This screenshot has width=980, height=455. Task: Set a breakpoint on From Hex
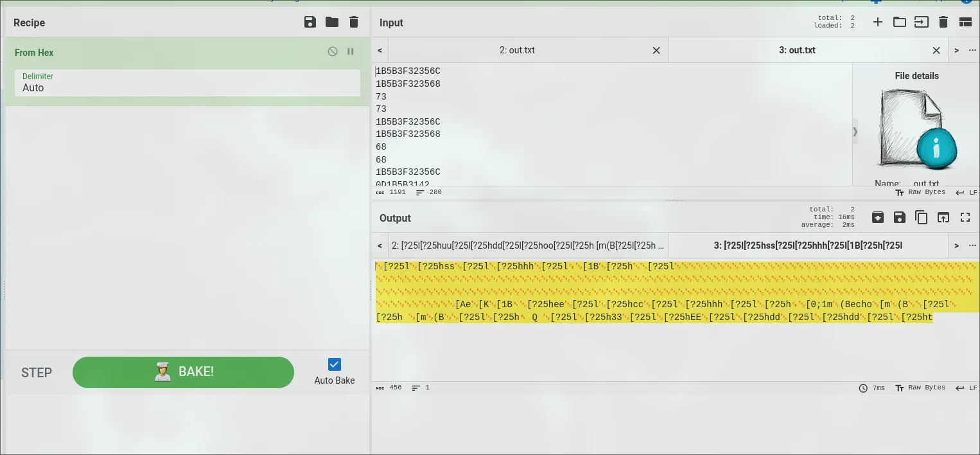pos(351,51)
